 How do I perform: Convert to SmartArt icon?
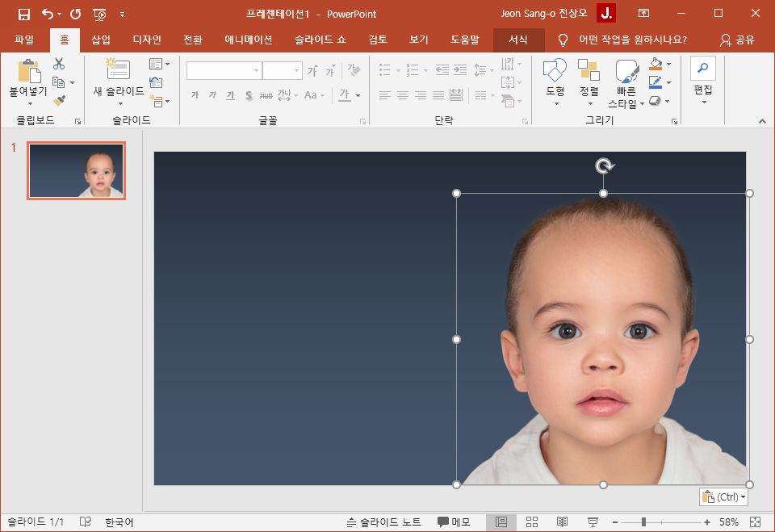pos(508,101)
